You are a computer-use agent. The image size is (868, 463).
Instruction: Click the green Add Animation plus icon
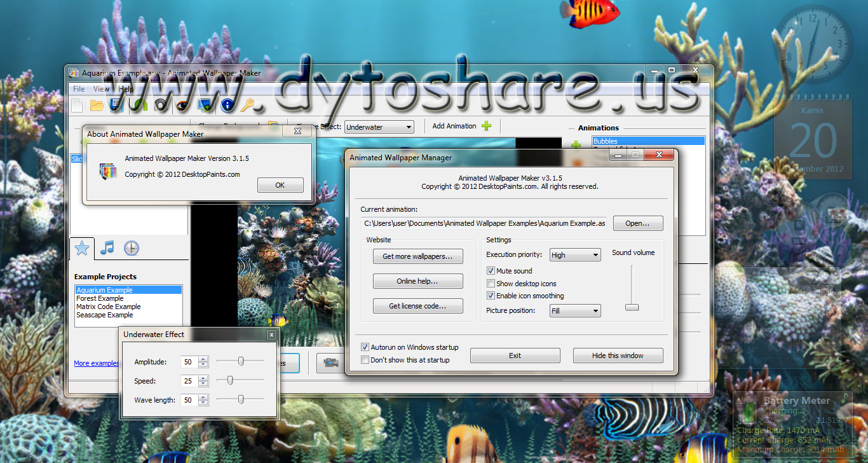click(487, 126)
